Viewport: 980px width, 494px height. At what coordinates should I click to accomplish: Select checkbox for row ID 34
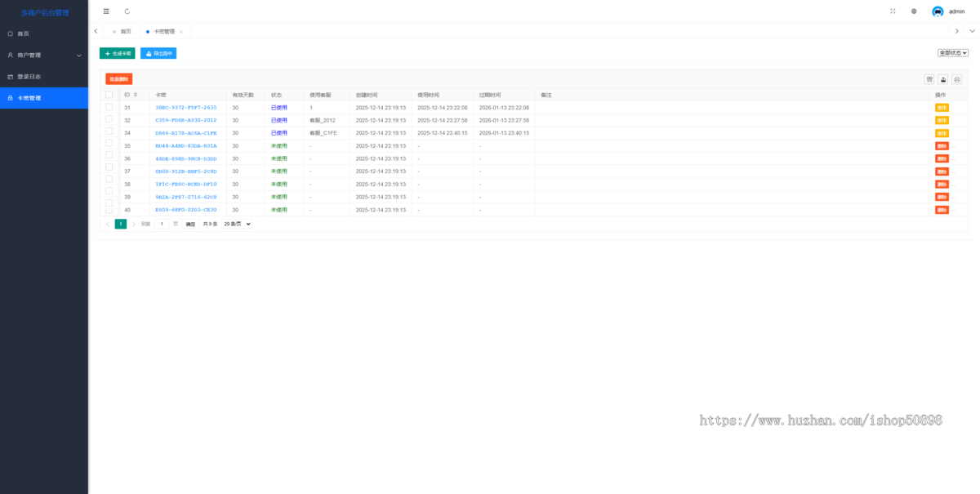tap(109, 131)
